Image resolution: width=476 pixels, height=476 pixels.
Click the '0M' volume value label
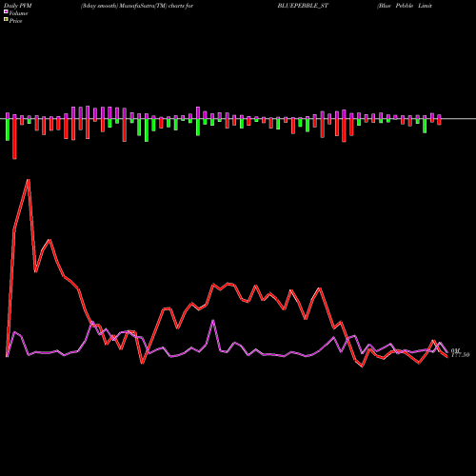(x=455, y=350)
